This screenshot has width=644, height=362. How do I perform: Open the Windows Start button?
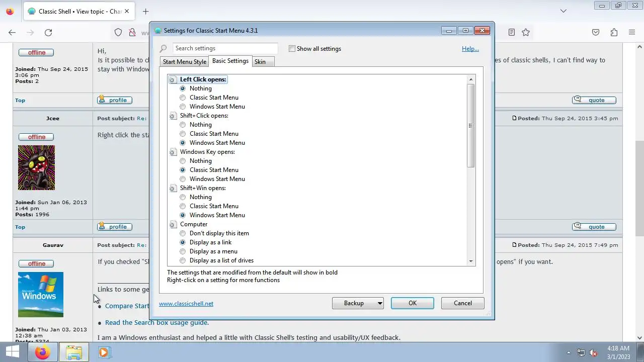tap(12, 352)
